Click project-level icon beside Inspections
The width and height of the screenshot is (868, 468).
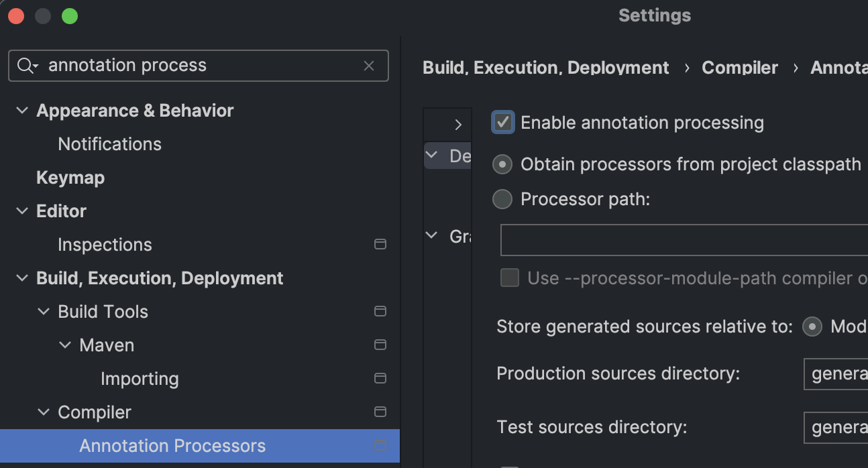click(380, 245)
